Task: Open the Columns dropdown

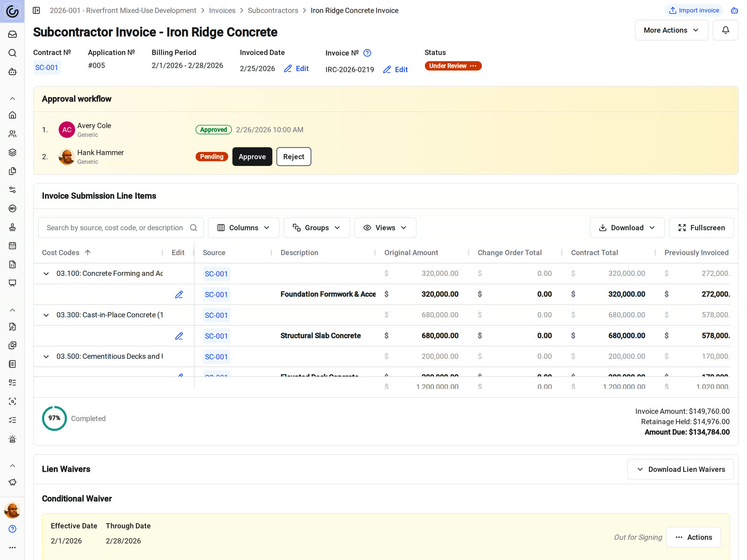Action: [244, 228]
